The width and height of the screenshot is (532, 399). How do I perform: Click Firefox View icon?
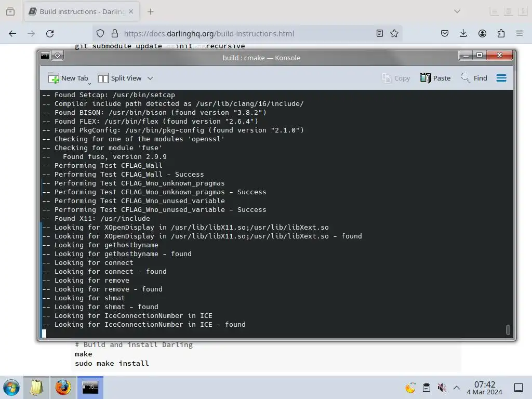pos(10,11)
